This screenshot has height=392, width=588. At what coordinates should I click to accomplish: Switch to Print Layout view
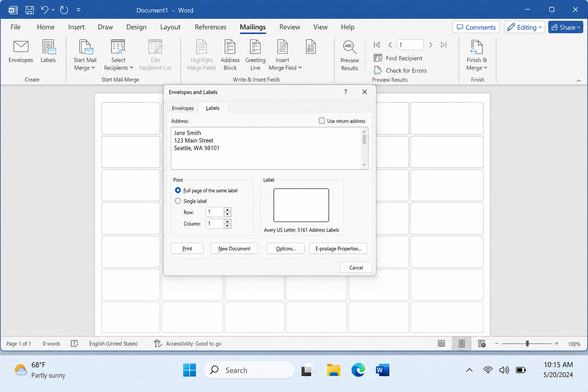pyautogui.click(x=462, y=344)
